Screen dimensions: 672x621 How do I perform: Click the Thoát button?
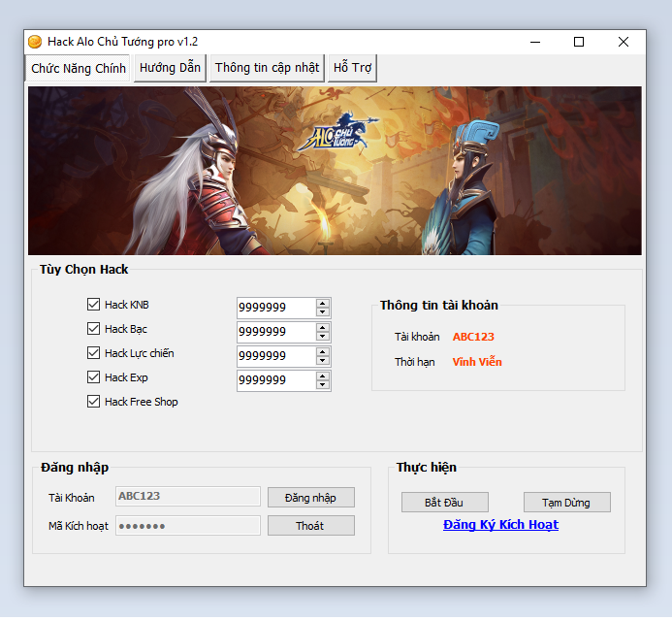tap(310, 526)
